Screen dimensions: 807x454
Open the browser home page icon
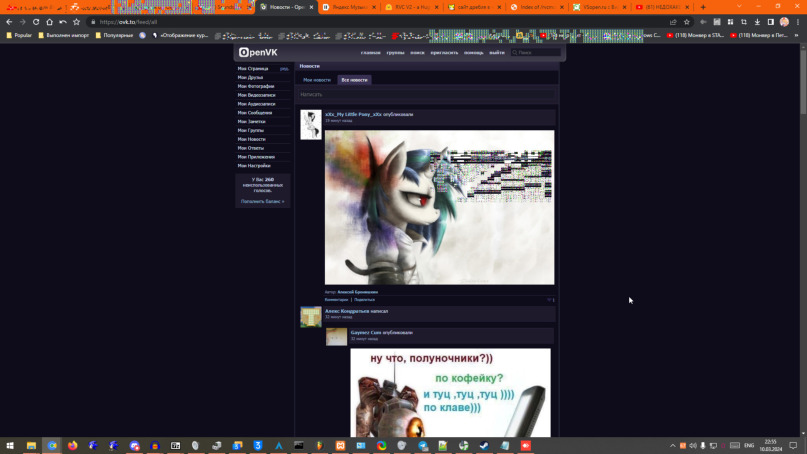49,22
